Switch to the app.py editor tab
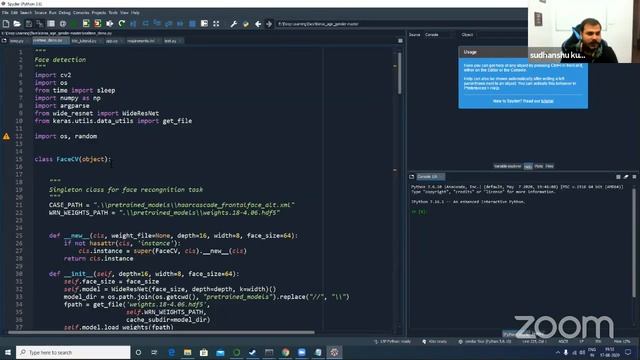Screen dimensions: 640x360 tap(113, 41)
